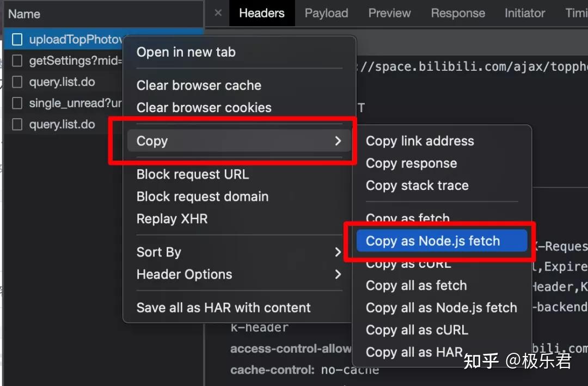The height and width of the screenshot is (386, 588).
Task: Expand the Sort By submenu arrow
Action: 338,252
